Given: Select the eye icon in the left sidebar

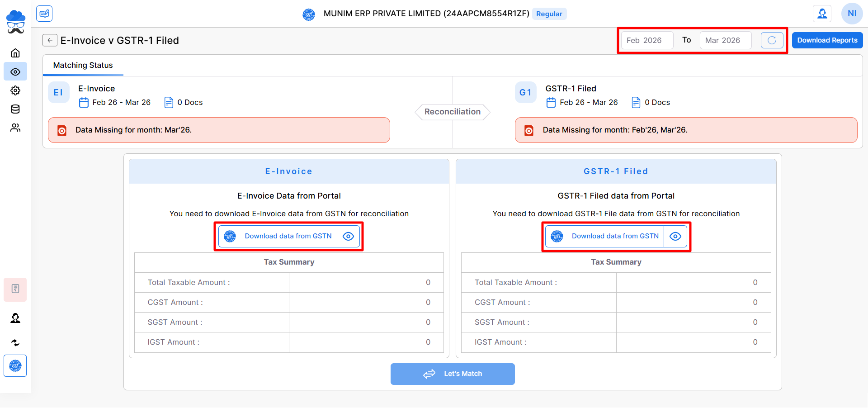Looking at the screenshot, I should click(15, 72).
